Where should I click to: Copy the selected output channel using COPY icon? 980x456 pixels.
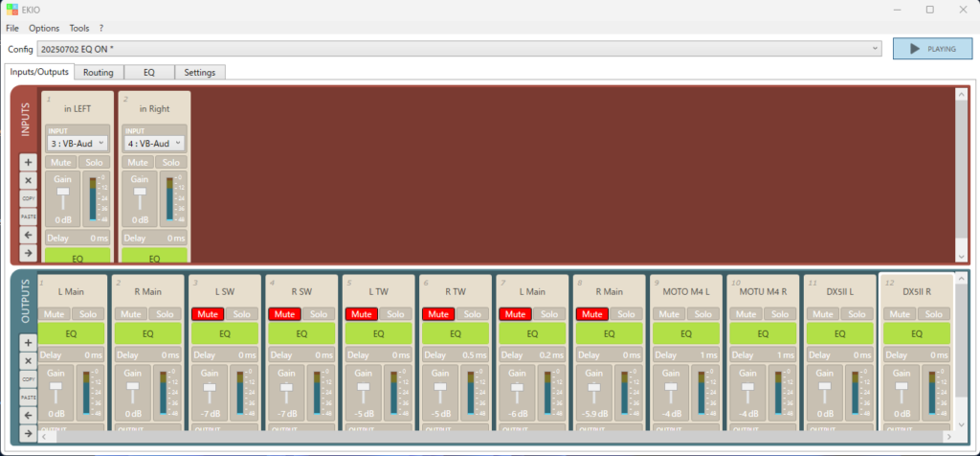28,379
